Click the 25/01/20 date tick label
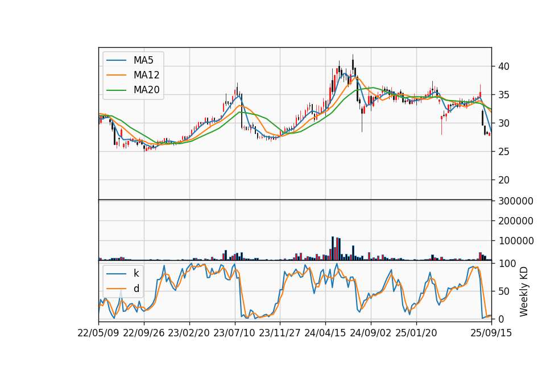 (416, 333)
